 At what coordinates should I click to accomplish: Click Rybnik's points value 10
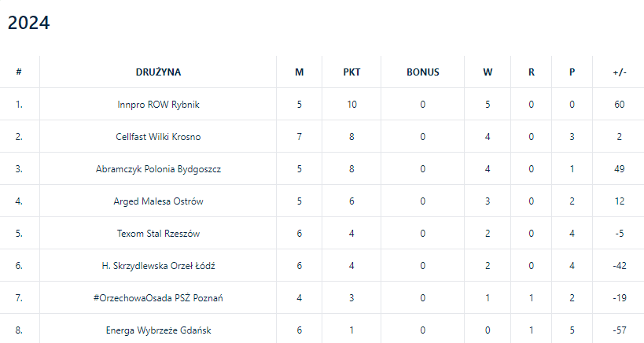351,105
